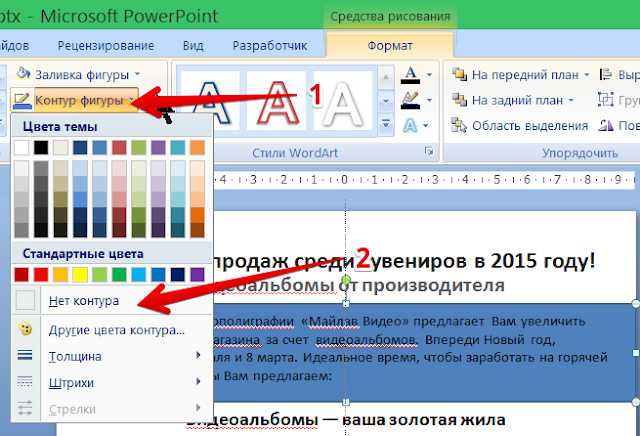
Task: Click the text effects glowing A icon
Action: point(410,125)
